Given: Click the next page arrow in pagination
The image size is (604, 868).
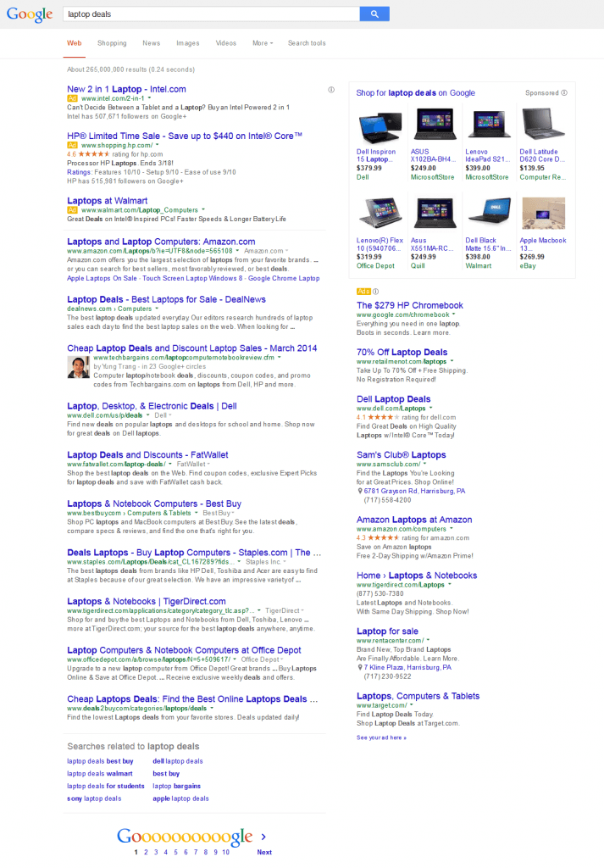Looking at the screenshot, I should pyautogui.click(x=263, y=837).
